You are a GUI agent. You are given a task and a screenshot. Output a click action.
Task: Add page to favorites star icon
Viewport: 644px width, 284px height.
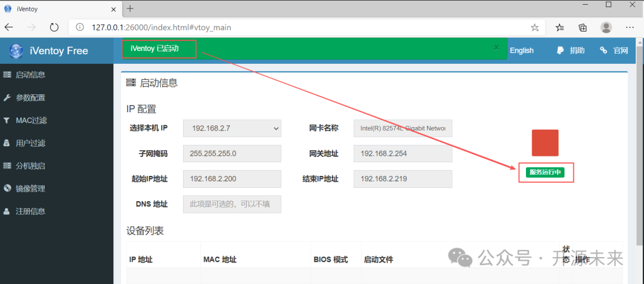click(534, 27)
